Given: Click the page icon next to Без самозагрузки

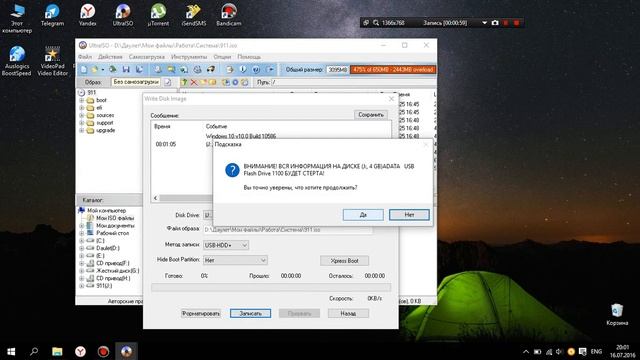Looking at the screenshot, I should coord(168,82).
